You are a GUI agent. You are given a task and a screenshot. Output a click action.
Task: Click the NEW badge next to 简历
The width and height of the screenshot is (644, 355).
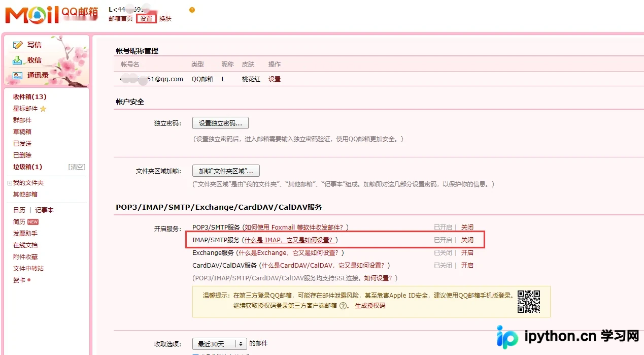coord(33,222)
